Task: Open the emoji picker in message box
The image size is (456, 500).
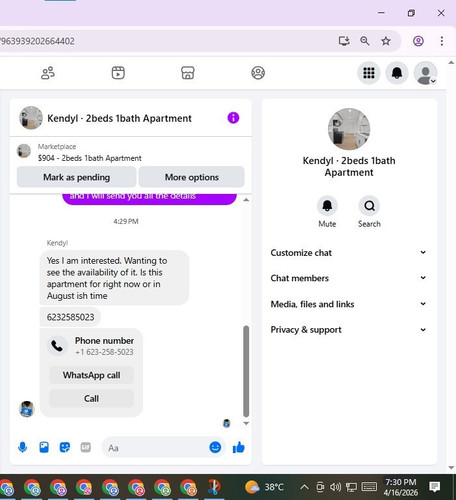Action: (x=215, y=447)
